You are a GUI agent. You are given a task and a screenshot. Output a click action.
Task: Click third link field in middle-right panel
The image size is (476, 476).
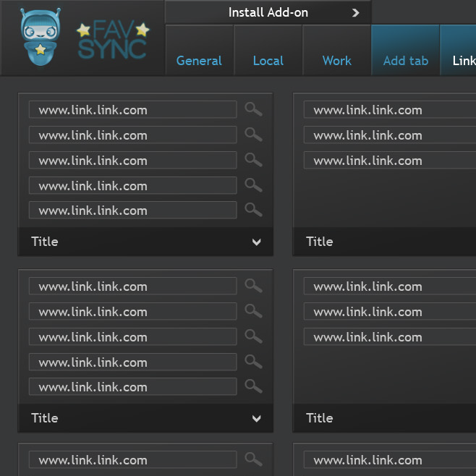tap(391, 337)
